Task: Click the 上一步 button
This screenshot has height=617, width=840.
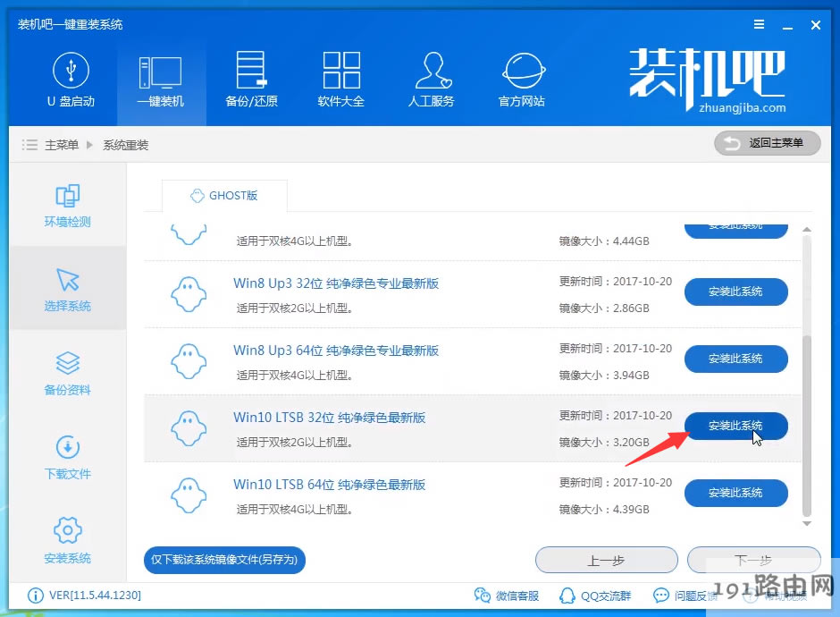Action: (606, 560)
